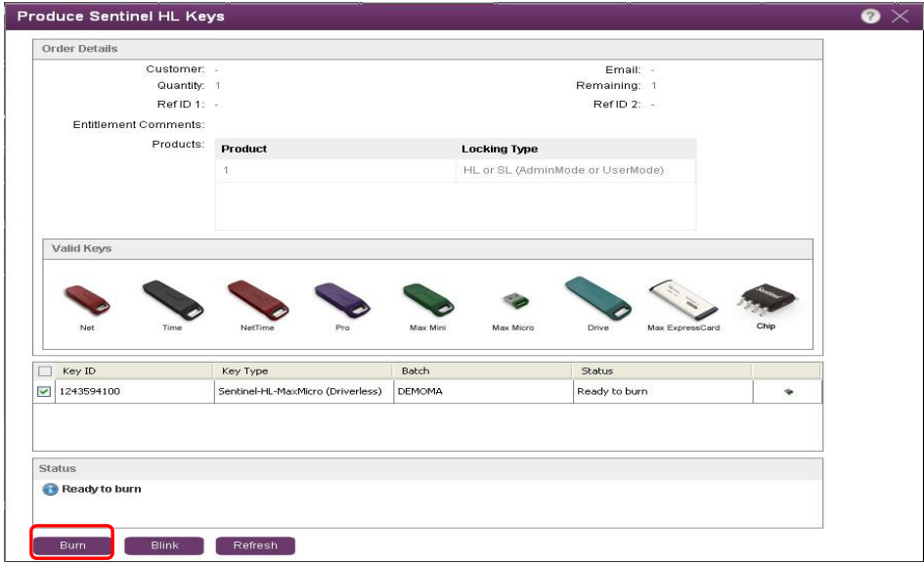The width and height of the screenshot is (924, 565).
Task: Click the Blink button
Action: click(x=164, y=545)
